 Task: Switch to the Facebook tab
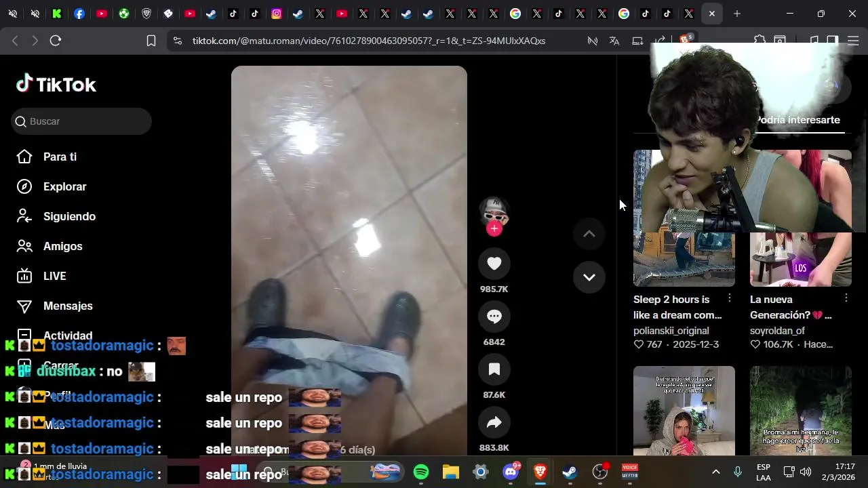(x=79, y=14)
